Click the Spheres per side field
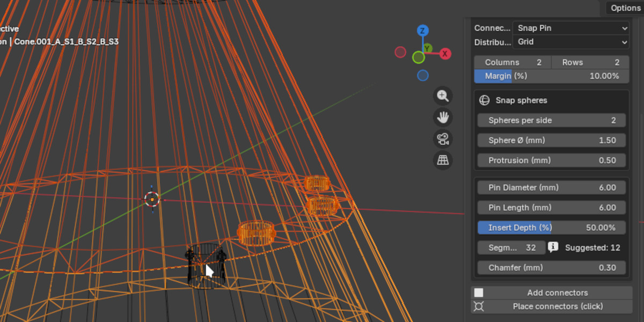The height and width of the screenshot is (322, 644). [x=552, y=120]
